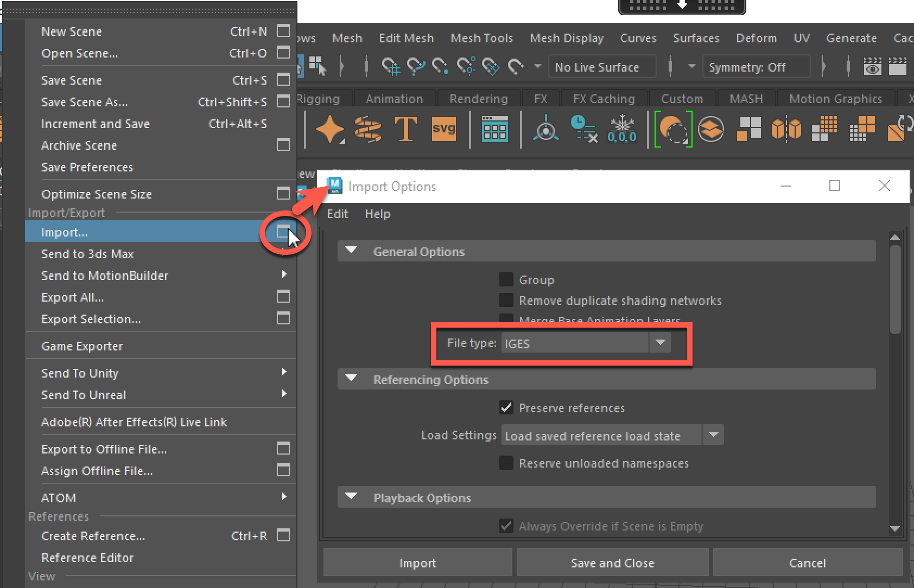
Task: Open the Load Settings dropdown
Action: pyautogui.click(x=713, y=434)
